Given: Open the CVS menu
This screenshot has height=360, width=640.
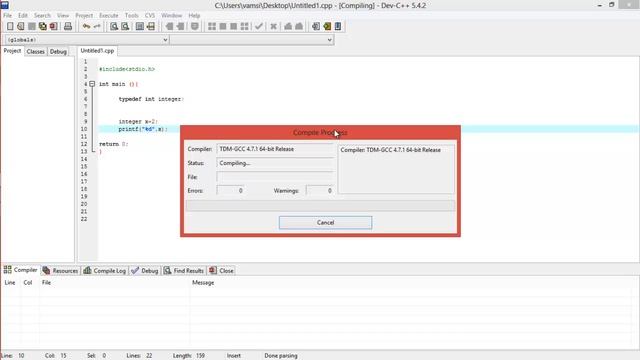Looking at the screenshot, I should pyautogui.click(x=150, y=15).
